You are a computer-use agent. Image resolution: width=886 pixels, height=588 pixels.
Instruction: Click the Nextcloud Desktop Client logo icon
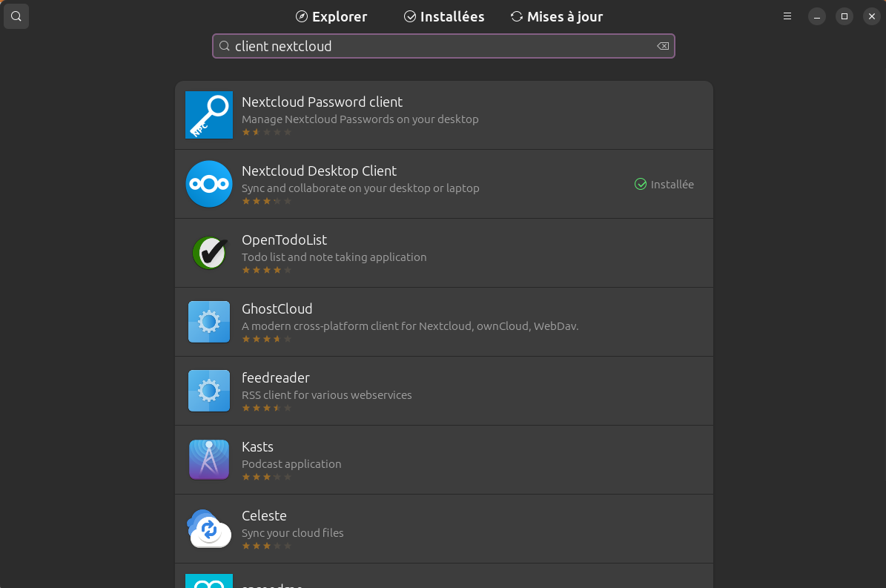pos(209,184)
